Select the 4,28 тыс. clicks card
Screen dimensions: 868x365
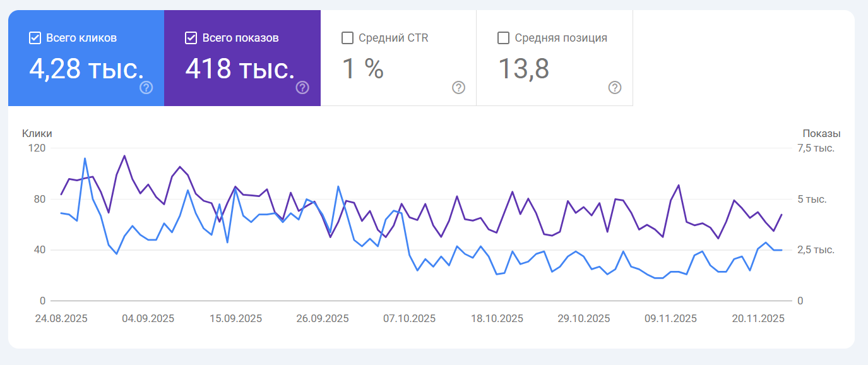coord(86,58)
